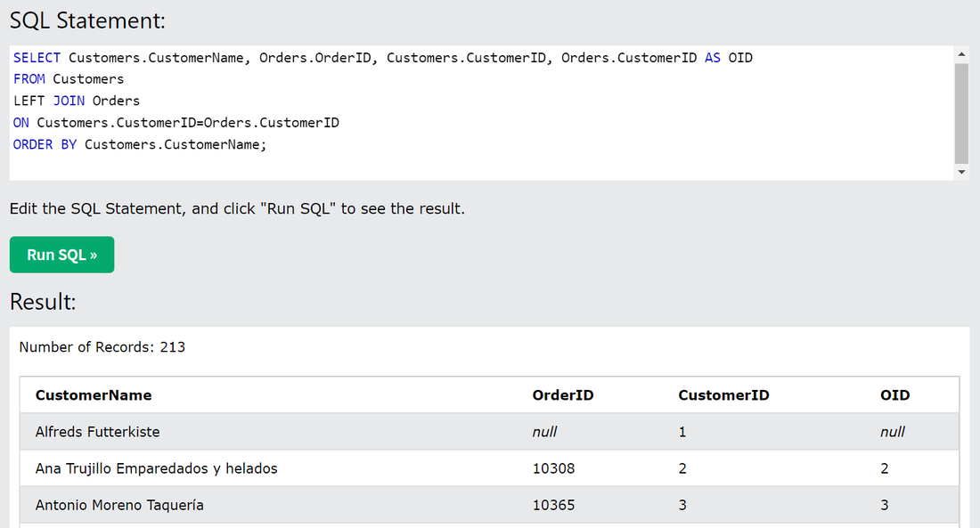
Task: Select the Alfreds Futterkiste row name
Action: [98, 432]
